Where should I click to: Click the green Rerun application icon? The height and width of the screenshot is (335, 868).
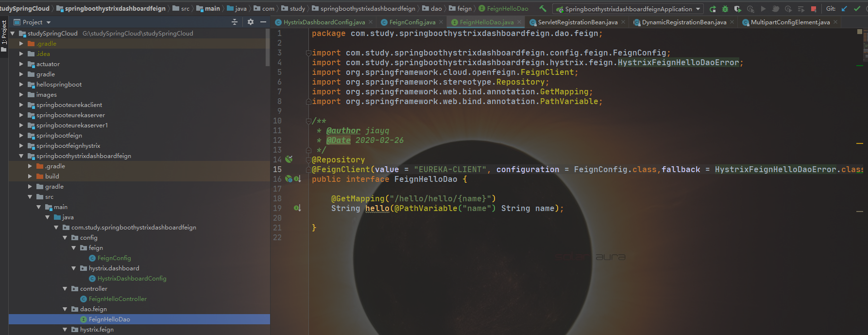coord(713,9)
